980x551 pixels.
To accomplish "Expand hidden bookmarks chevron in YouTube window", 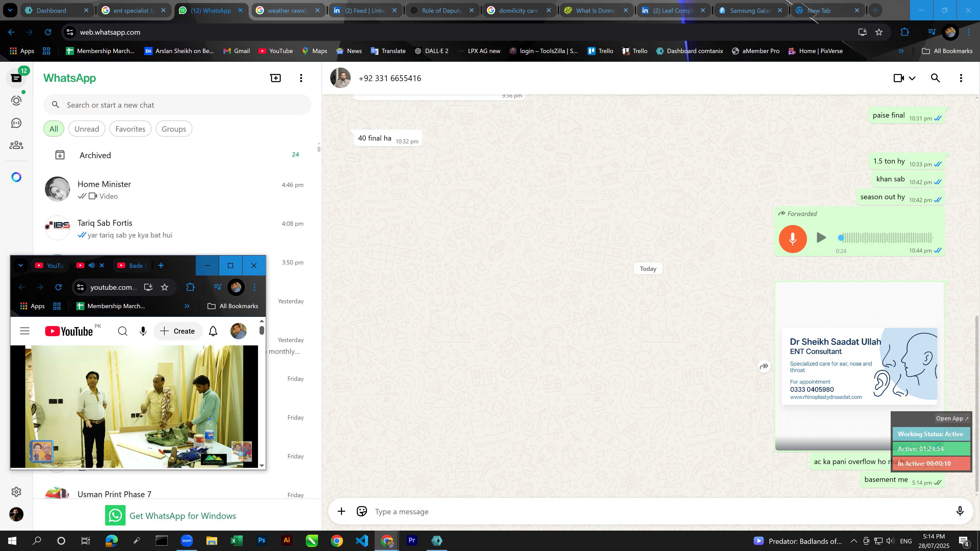I will (x=187, y=306).
